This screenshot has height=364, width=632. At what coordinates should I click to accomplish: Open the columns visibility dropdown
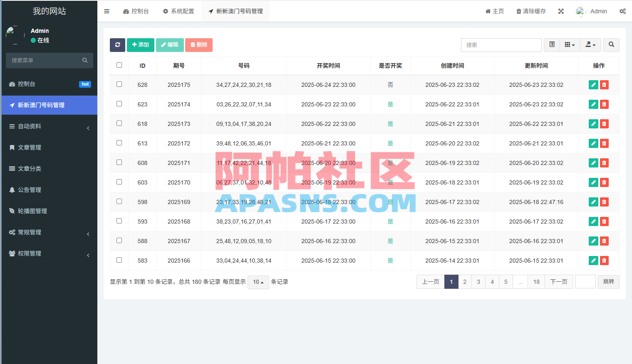(570, 45)
